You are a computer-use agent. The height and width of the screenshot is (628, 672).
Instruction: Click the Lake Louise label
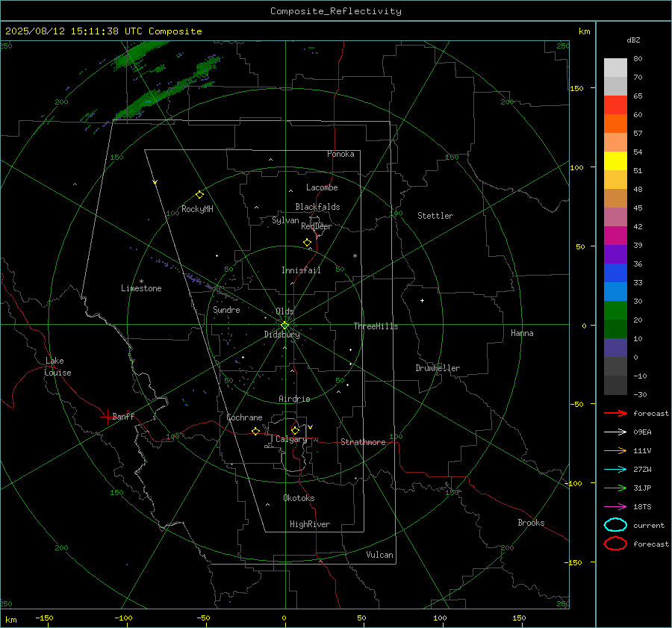click(x=57, y=367)
